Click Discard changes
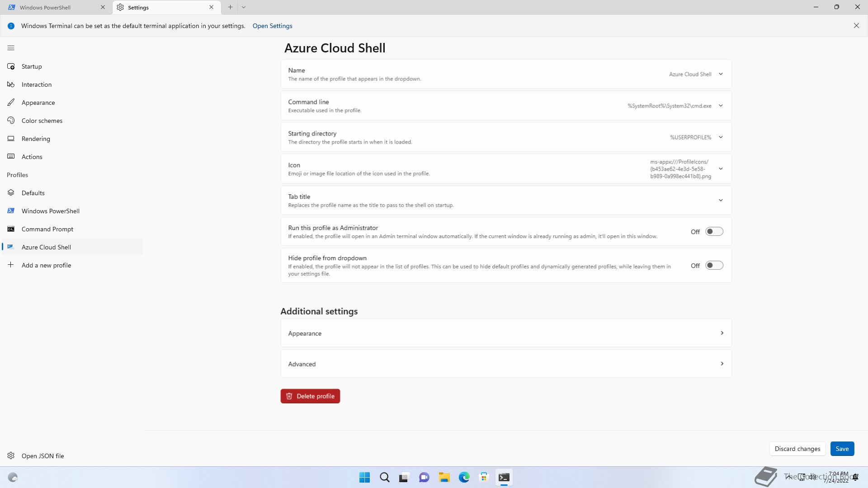This screenshot has width=868, height=488. 797,449
